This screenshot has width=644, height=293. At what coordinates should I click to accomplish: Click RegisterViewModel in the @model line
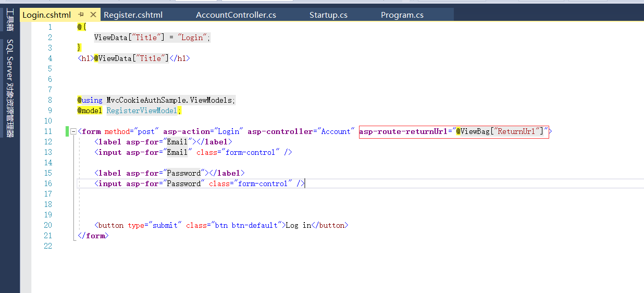tap(142, 111)
